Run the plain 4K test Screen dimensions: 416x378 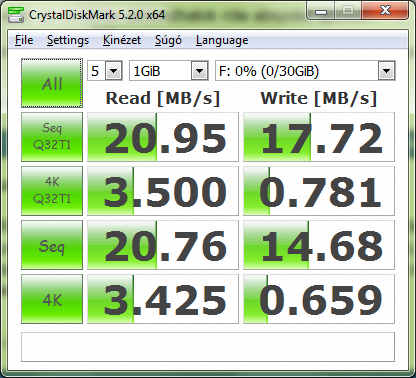point(52,299)
